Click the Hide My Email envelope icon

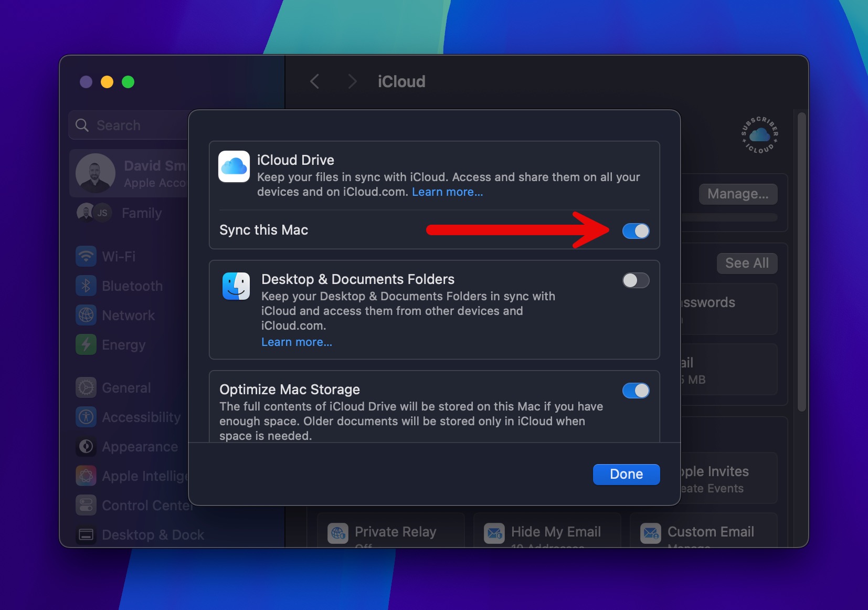pos(494,533)
